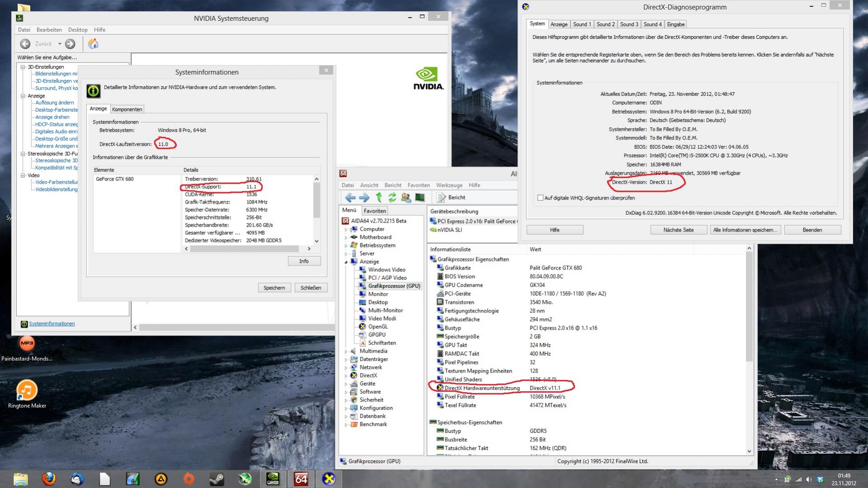The height and width of the screenshot is (488, 868).
Task: Click the volume icon in system tray
Action: click(809, 479)
